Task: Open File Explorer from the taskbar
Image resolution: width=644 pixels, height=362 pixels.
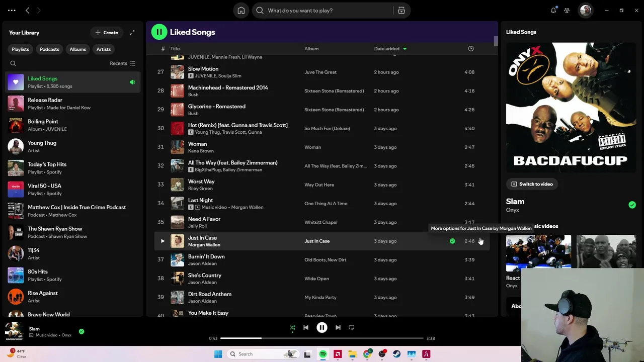Action: pos(353,354)
